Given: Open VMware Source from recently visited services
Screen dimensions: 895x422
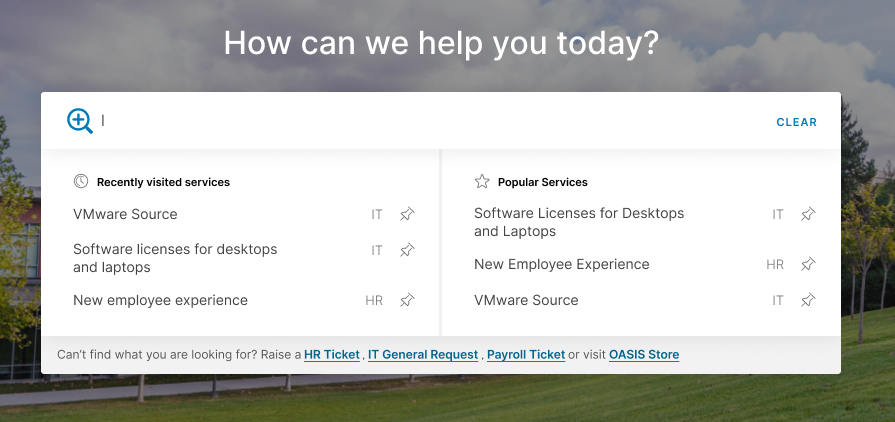Looking at the screenshot, I should pos(125,214).
